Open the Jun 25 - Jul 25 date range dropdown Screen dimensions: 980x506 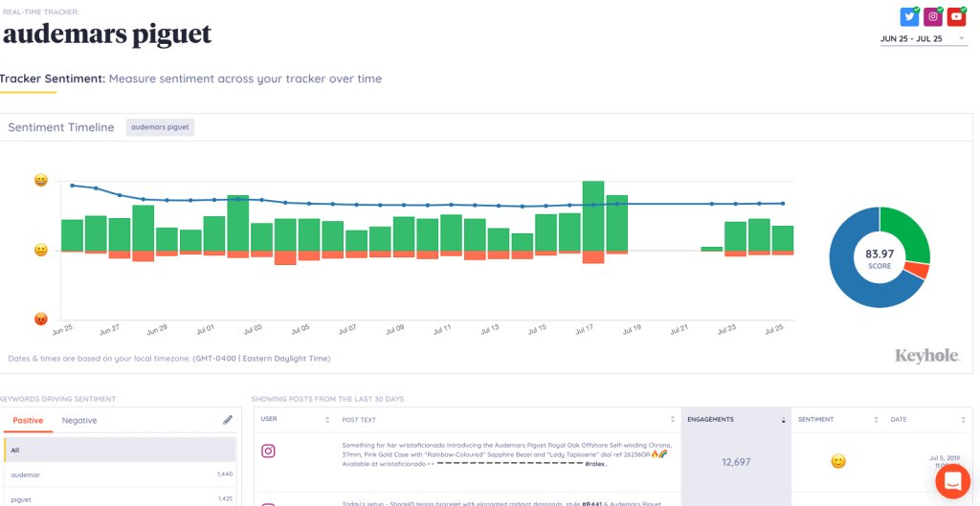[923, 38]
